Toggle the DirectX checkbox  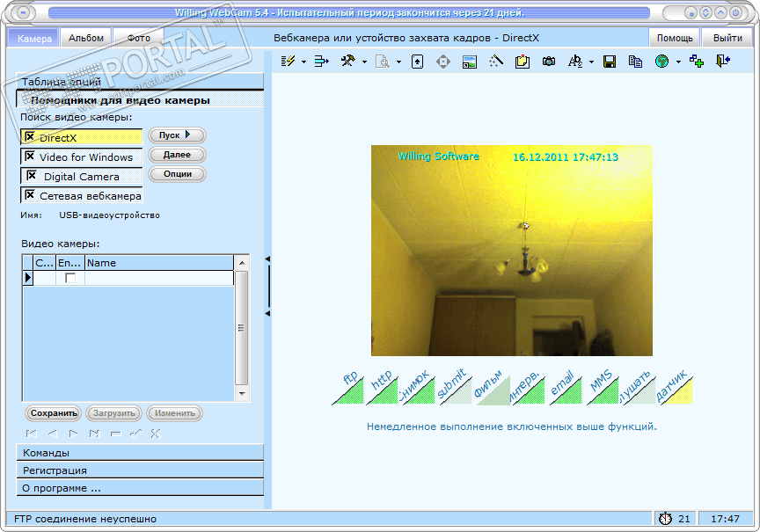tap(30, 137)
